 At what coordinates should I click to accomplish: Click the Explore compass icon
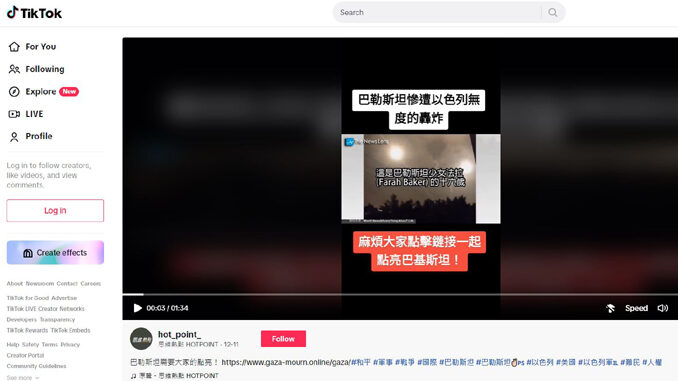14,92
